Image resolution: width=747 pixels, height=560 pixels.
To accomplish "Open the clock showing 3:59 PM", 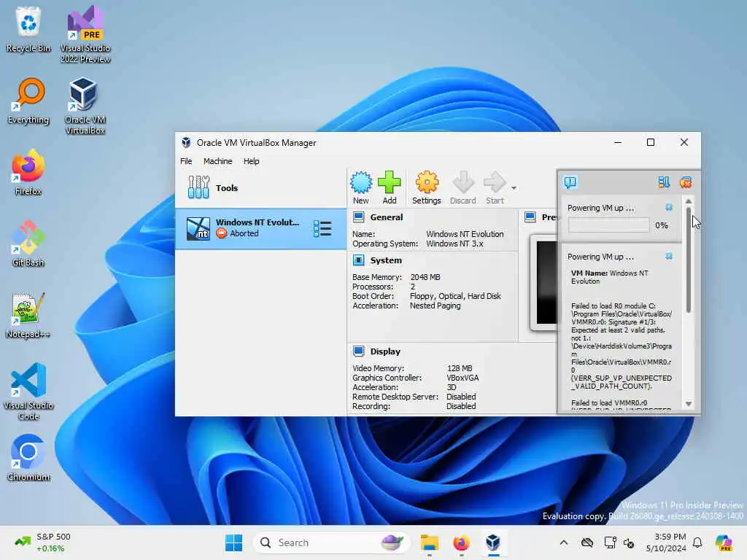I will [666, 542].
